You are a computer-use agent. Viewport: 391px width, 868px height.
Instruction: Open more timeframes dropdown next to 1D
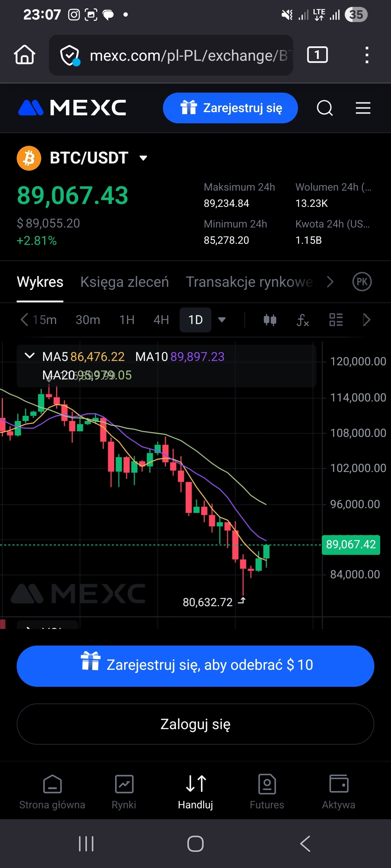tap(222, 320)
